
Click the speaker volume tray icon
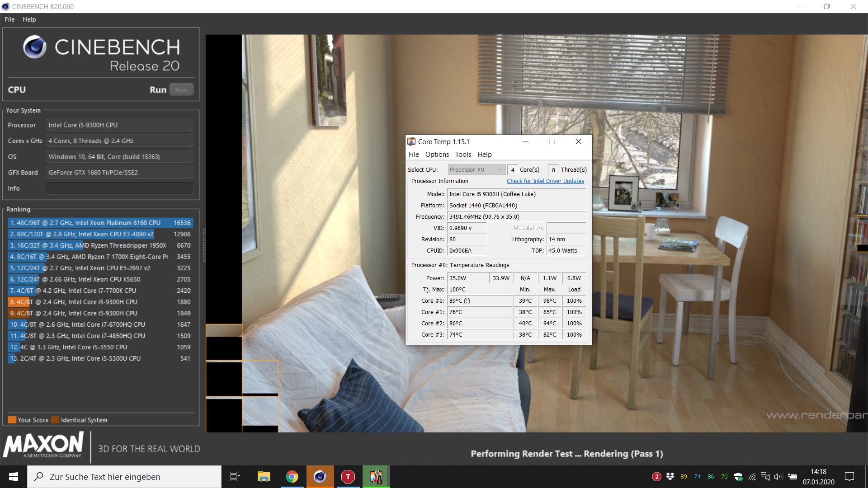point(778,477)
